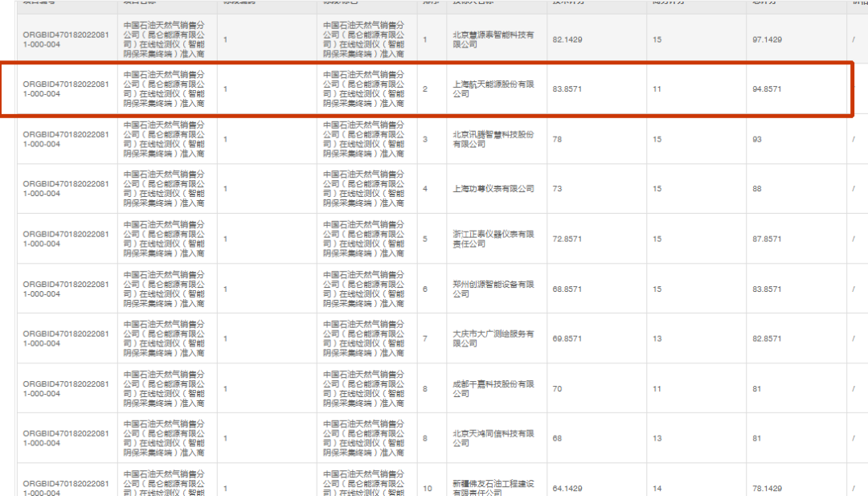The width and height of the screenshot is (868, 496).
Task: Select company name 北京讯腾智慧科技股份有限公司
Action: point(493,139)
